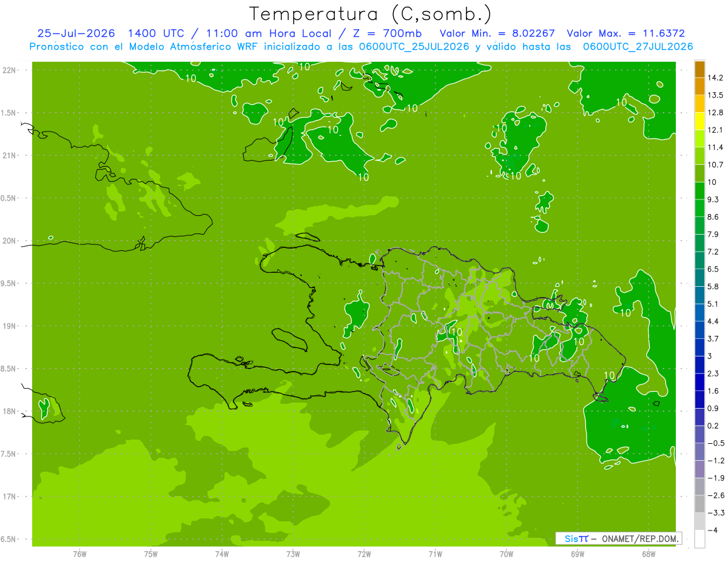Click the "-0.5" color scale label
The image size is (728, 562).
click(x=716, y=443)
